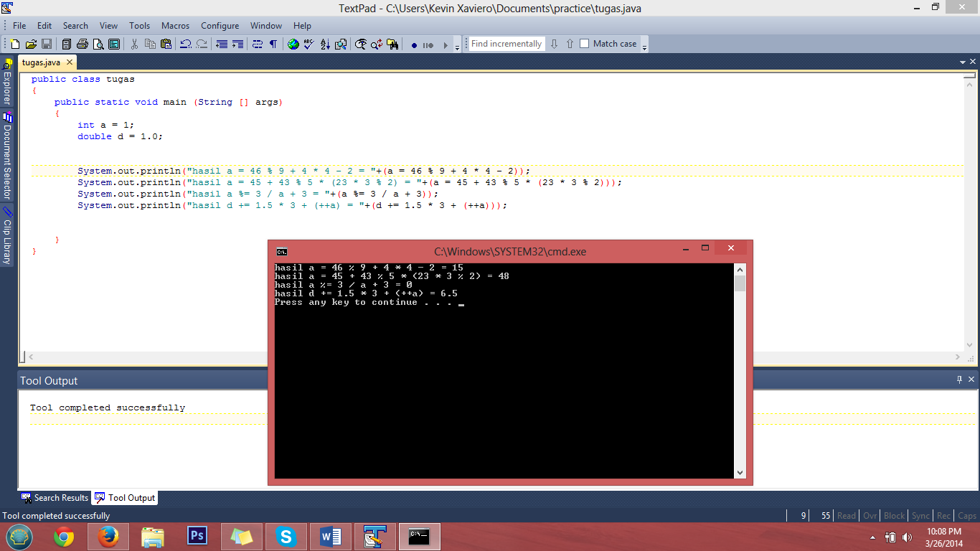Expand the Document Selector side panel

tap(7, 156)
